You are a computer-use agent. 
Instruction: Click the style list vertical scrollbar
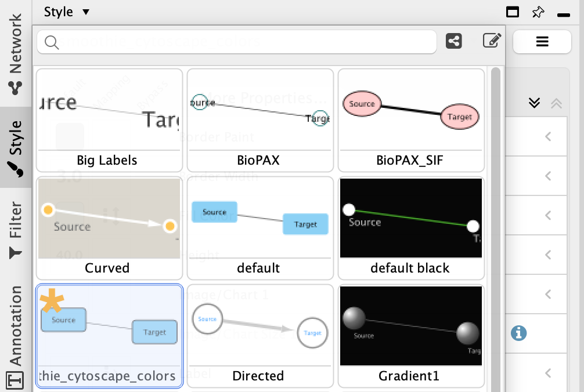[x=496, y=232]
